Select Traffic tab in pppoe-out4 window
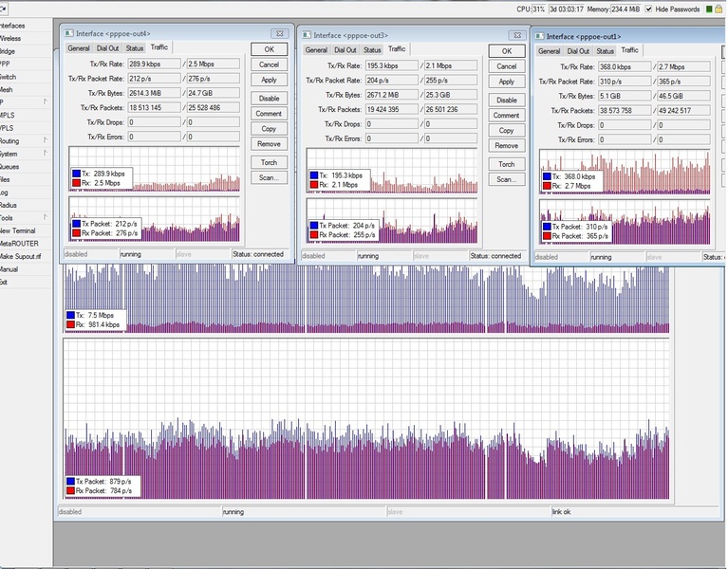Viewport: 728px width, 569px height. 159,47
